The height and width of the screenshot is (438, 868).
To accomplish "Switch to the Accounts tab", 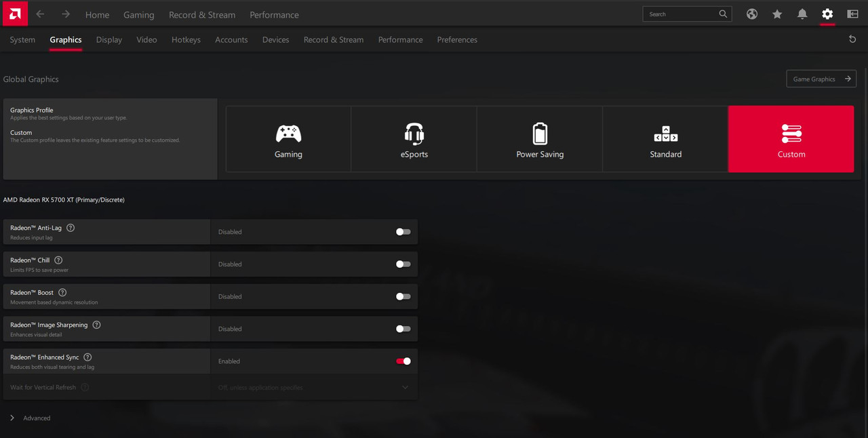I will (231, 39).
